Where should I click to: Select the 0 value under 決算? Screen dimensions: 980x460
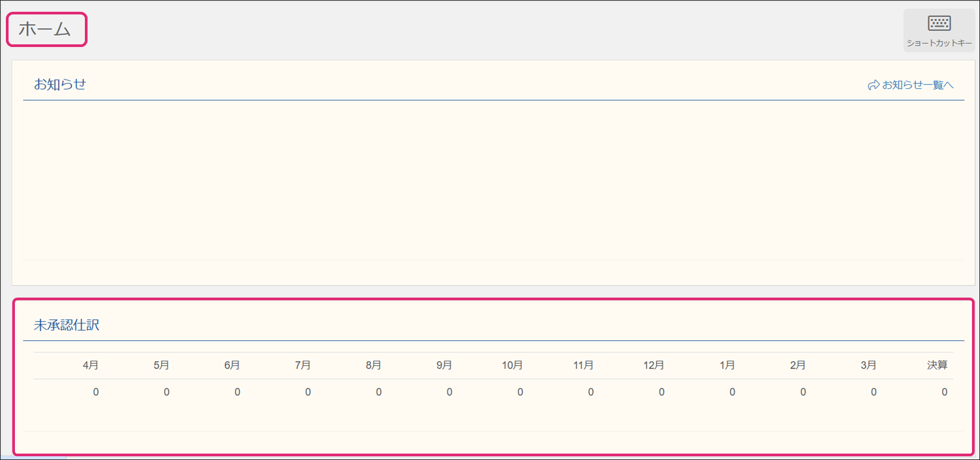[945, 392]
